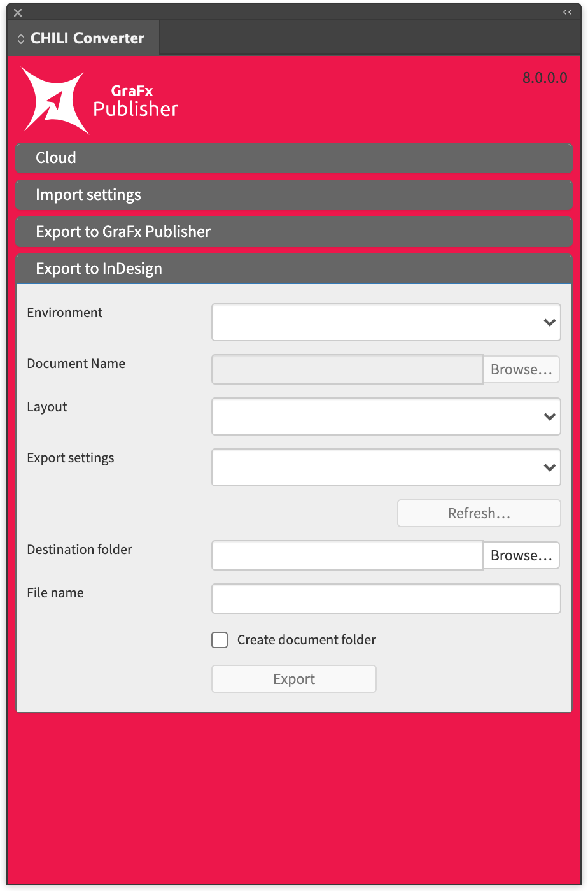Expand the Cloud section
The width and height of the screenshot is (588, 894).
click(294, 158)
